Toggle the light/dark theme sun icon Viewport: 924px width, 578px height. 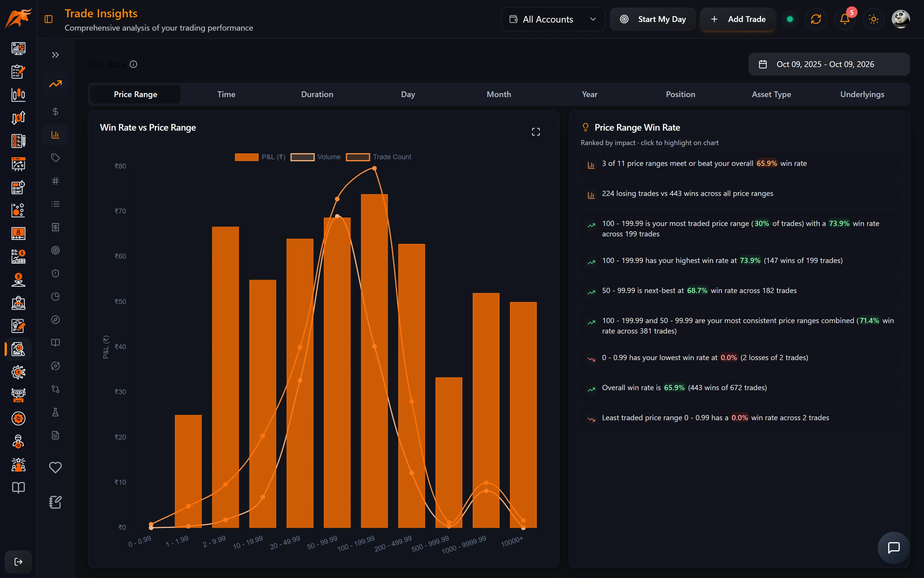(x=873, y=19)
